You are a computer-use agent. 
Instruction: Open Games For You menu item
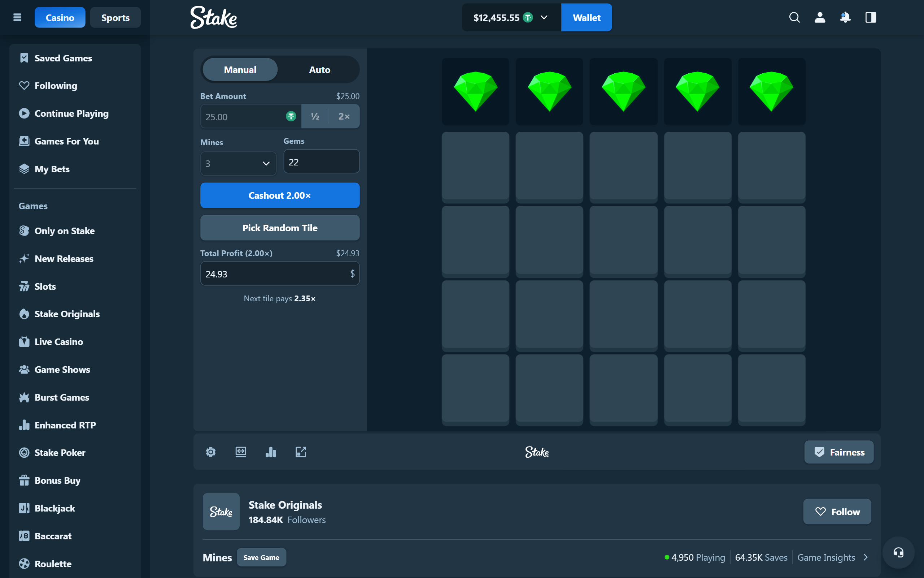[75, 141]
